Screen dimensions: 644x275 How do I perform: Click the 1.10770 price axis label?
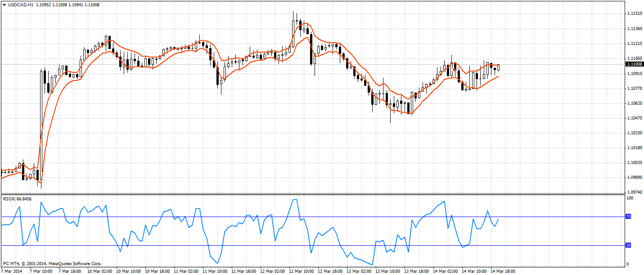point(634,89)
